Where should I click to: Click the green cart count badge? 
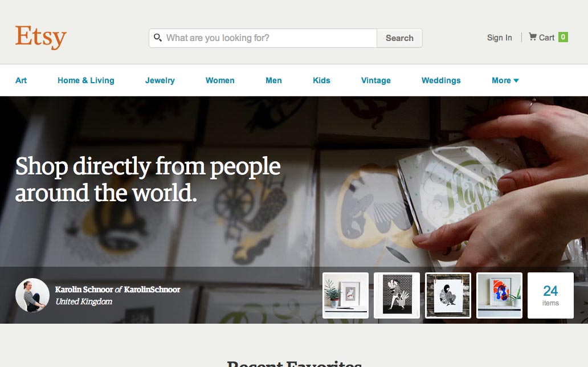point(563,37)
